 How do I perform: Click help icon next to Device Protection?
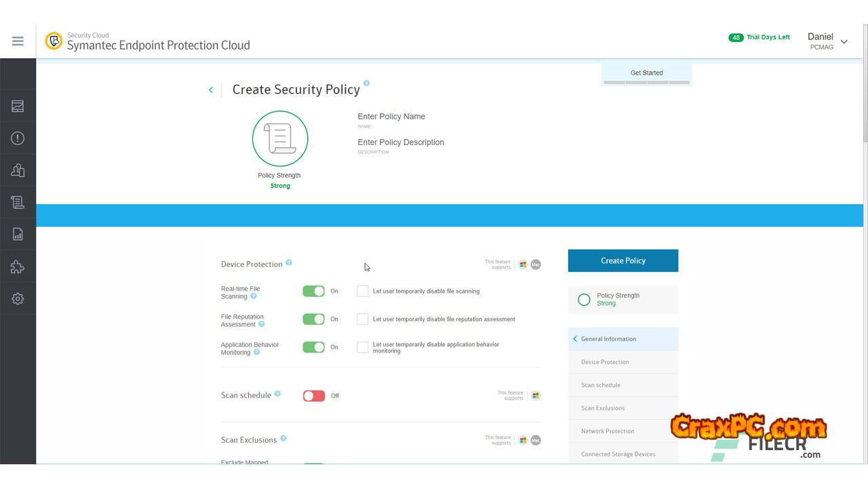[x=289, y=263]
